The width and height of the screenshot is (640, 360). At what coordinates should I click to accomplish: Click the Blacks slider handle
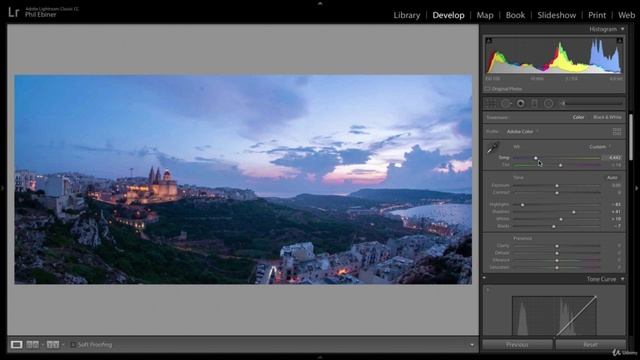[x=554, y=226]
